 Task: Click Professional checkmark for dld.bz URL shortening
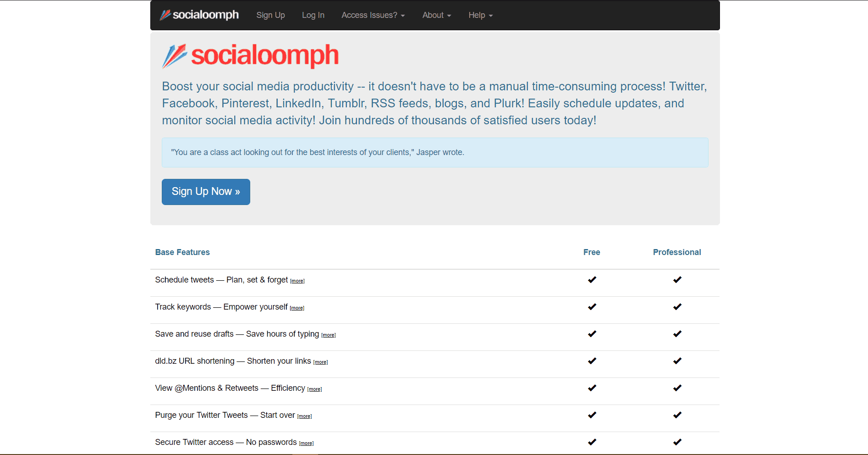[x=677, y=361]
